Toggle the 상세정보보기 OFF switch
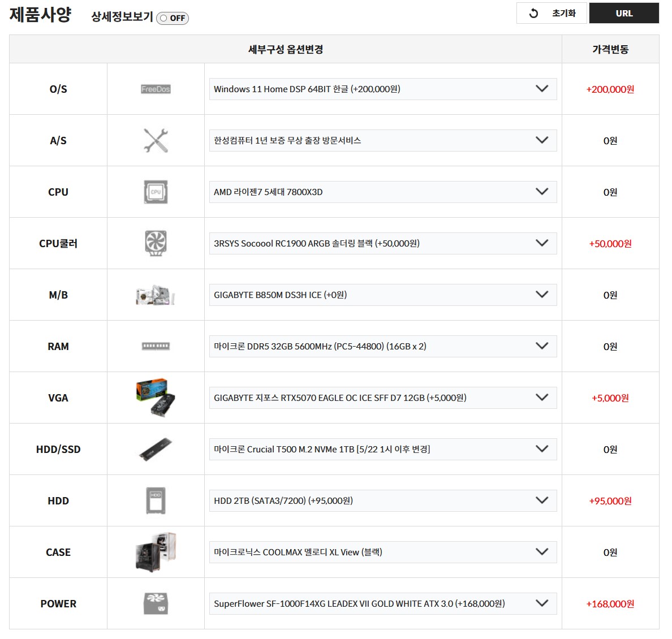Viewport: 672px width, 639px height. click(x=173, y=18)
